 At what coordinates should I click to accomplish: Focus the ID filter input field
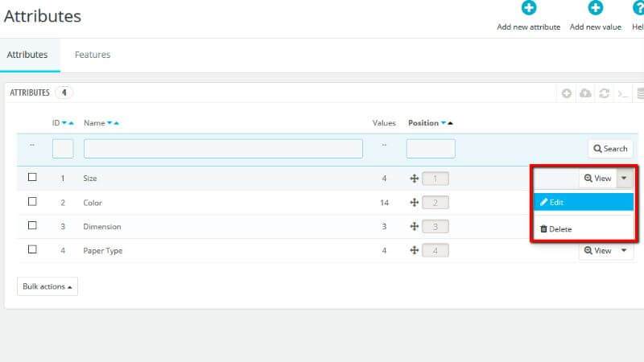pos(63,149)
